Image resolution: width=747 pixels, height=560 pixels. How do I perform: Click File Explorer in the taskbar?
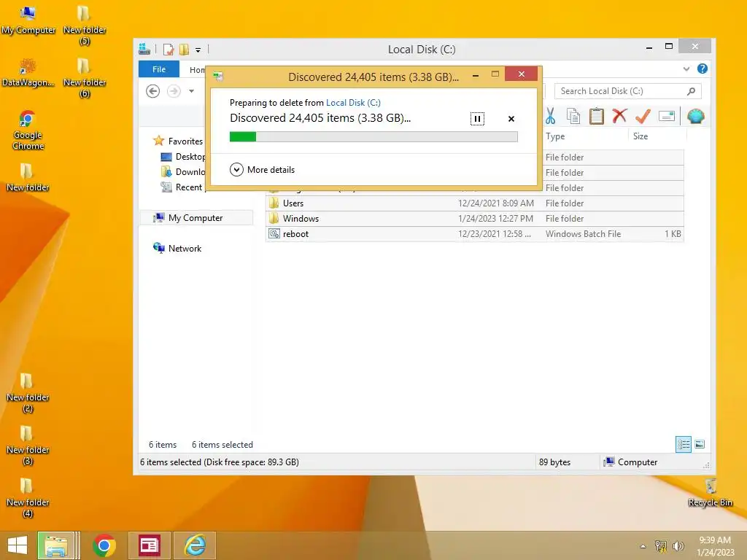tap(57, 545)
